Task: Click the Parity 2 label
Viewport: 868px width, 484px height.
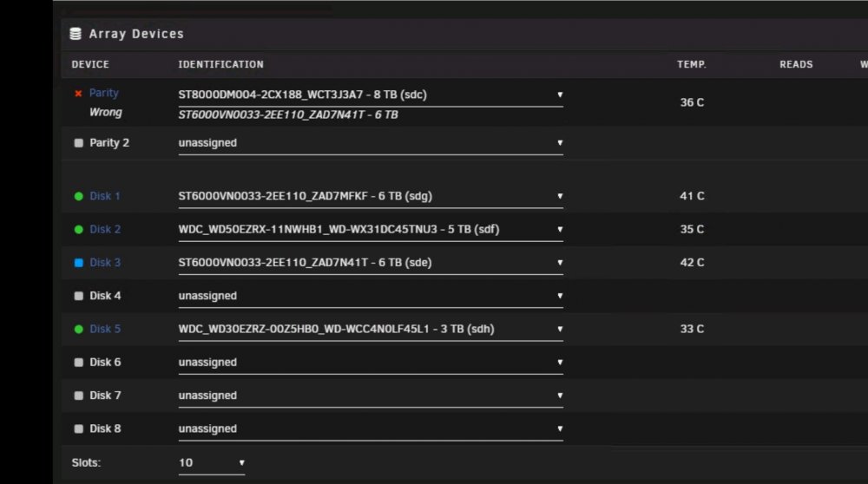Action: click(x=109, y=143)
